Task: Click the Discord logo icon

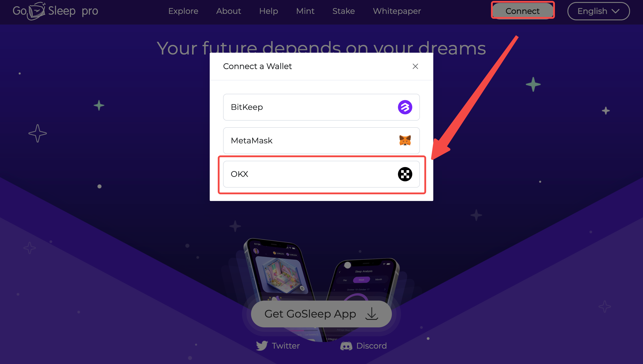Action: 346,346
